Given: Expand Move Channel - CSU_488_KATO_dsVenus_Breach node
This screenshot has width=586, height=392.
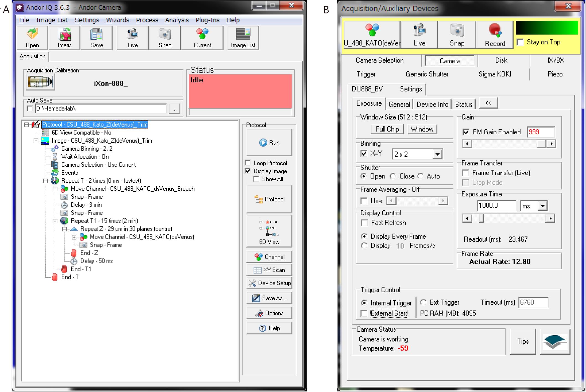Looking at the screenshot, I should point(55,189).
